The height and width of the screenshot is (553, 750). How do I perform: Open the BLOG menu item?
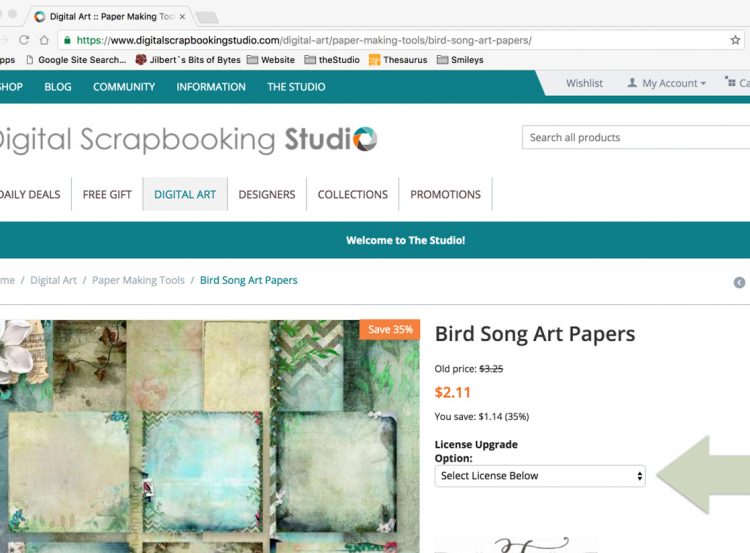(x=58, y=87)
